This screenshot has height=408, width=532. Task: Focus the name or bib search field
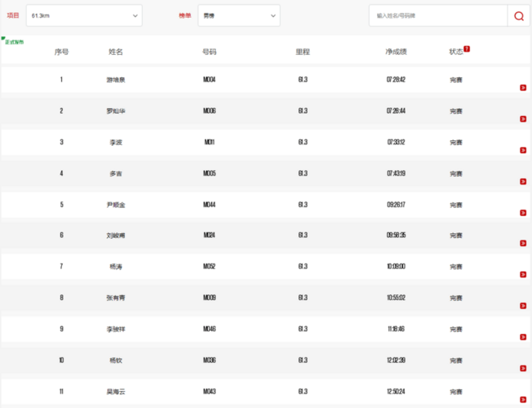(438, 16)
